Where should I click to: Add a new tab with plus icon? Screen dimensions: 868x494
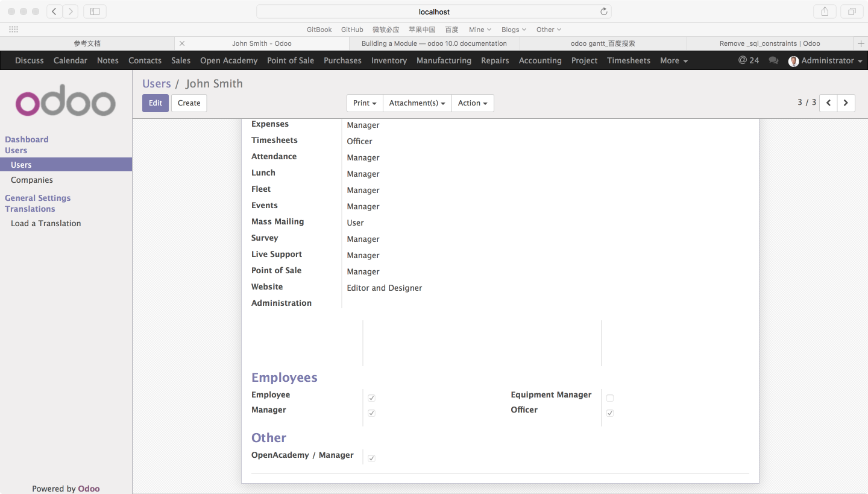pyautogui.click(x=861, y=43)
